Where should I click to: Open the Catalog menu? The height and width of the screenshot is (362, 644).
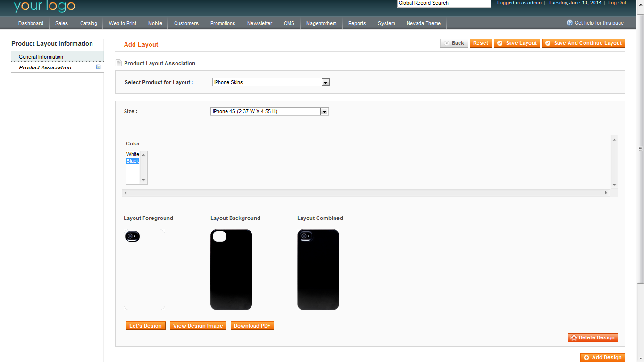(x=89, y=23)
